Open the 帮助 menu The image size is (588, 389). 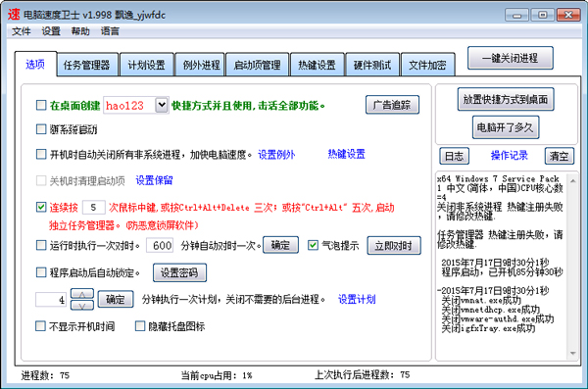(x=80, y=31)
